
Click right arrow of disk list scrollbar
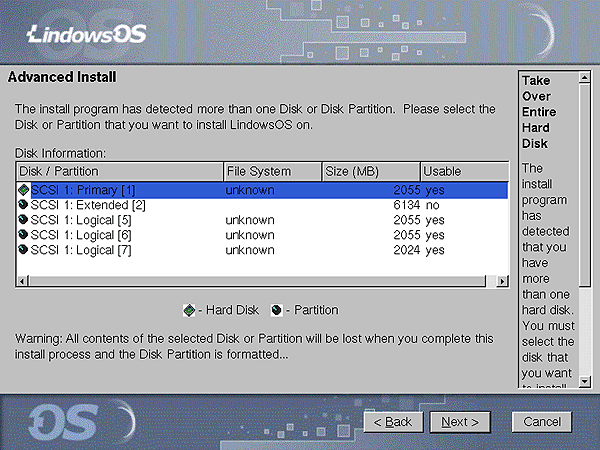[502, 281]
